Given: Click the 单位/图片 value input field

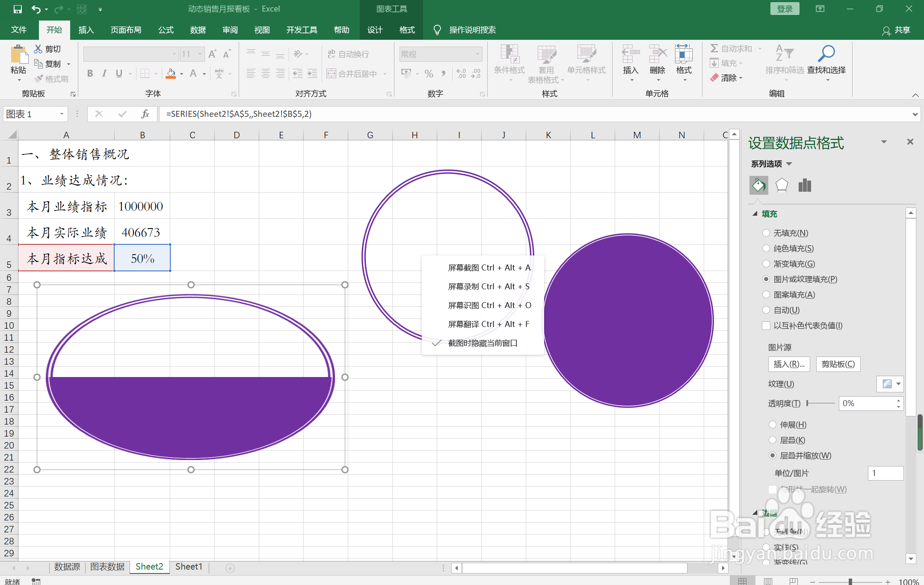Looking at the screenshot, I should (x=885, y=473).
